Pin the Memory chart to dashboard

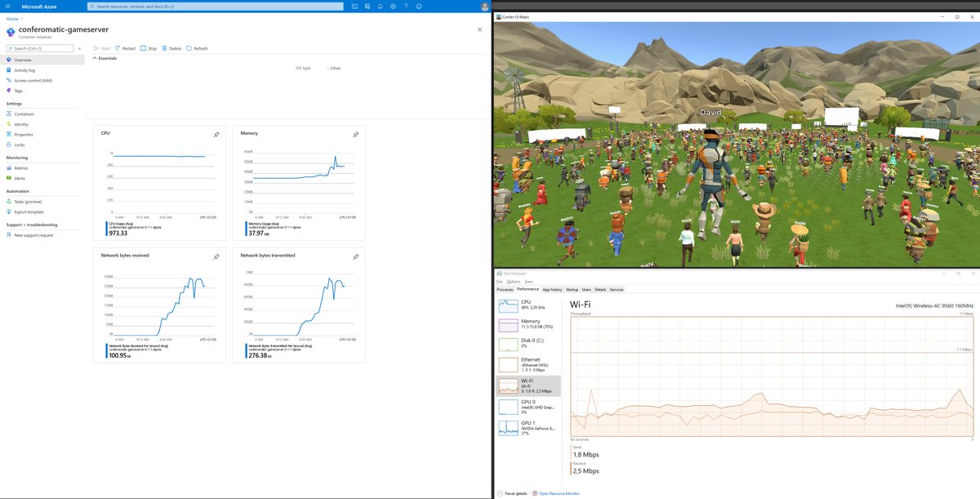pyautogui.click(x=355, y=135)
